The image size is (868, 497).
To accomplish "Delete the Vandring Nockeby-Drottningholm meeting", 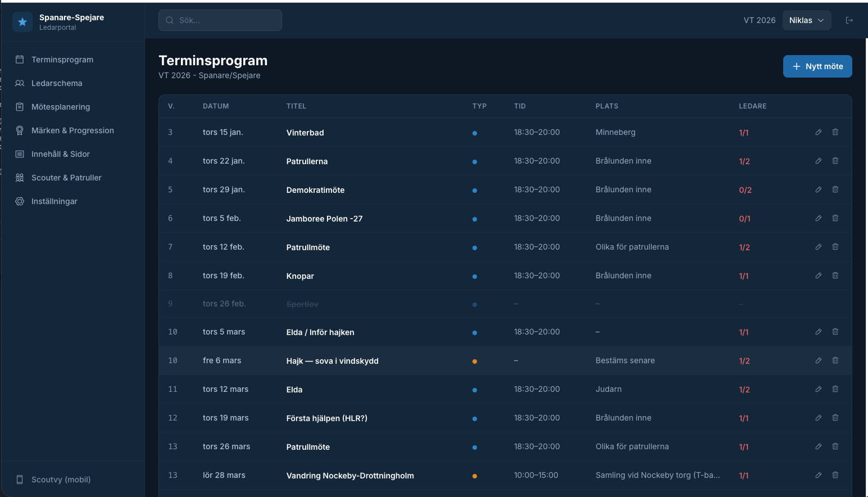I will [x=835, y=475].
